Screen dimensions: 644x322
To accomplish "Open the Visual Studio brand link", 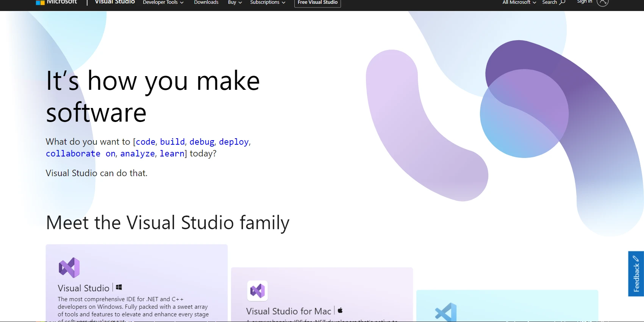I will click(115, 2).
